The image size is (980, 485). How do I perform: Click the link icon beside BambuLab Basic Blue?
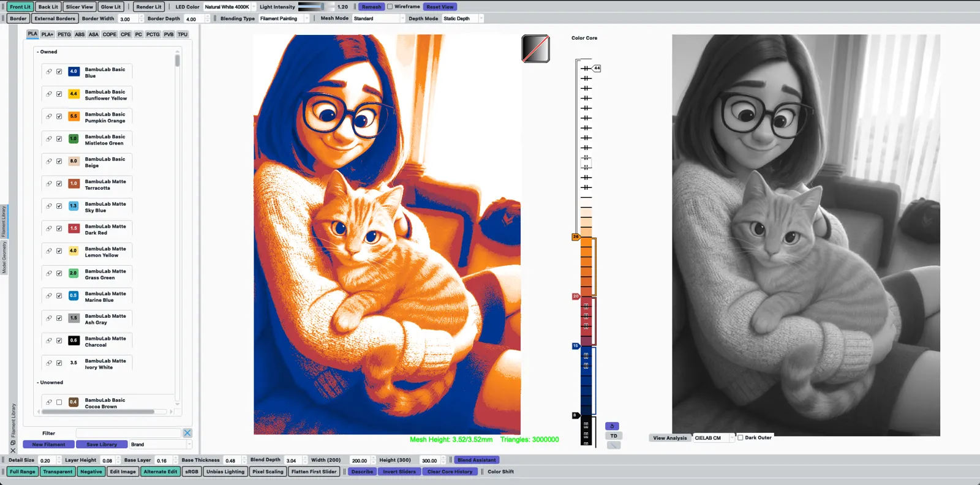point(49,72)
